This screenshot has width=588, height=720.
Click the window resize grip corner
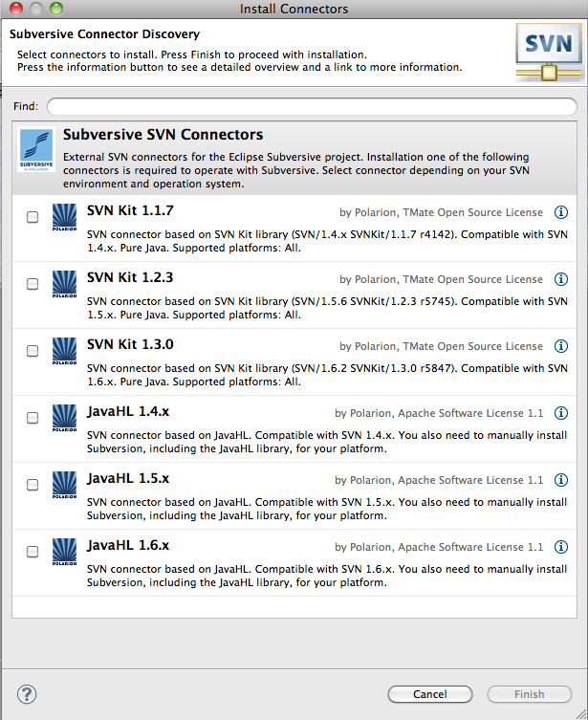coord(579,712)
